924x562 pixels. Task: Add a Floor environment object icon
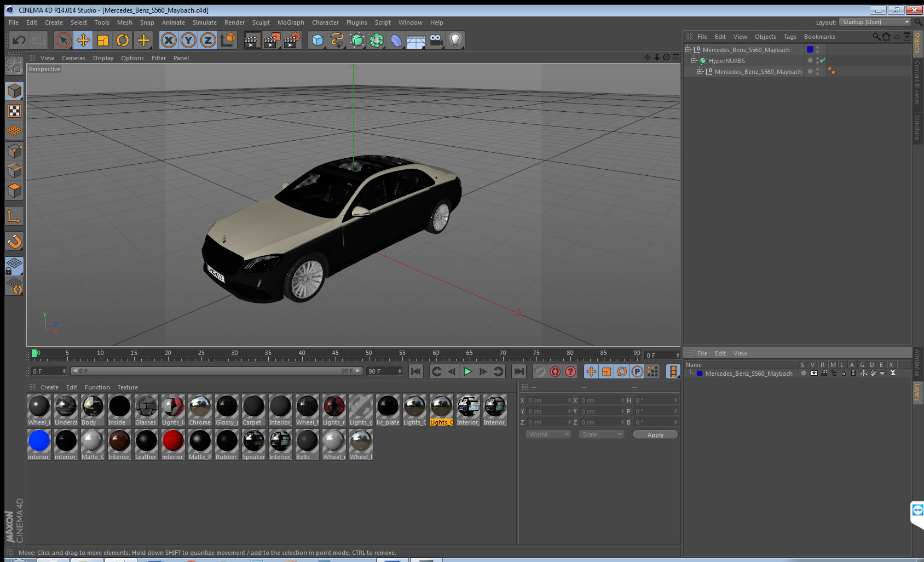[416, 40]
